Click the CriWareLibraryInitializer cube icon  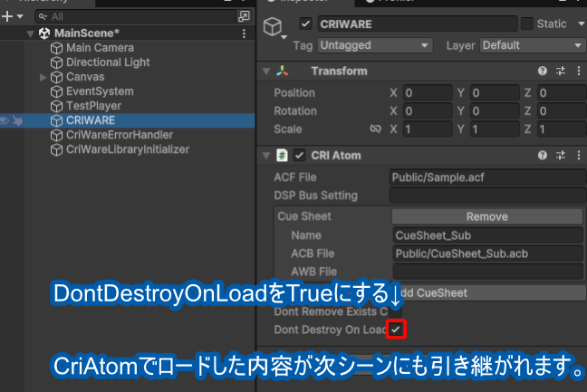56,149
